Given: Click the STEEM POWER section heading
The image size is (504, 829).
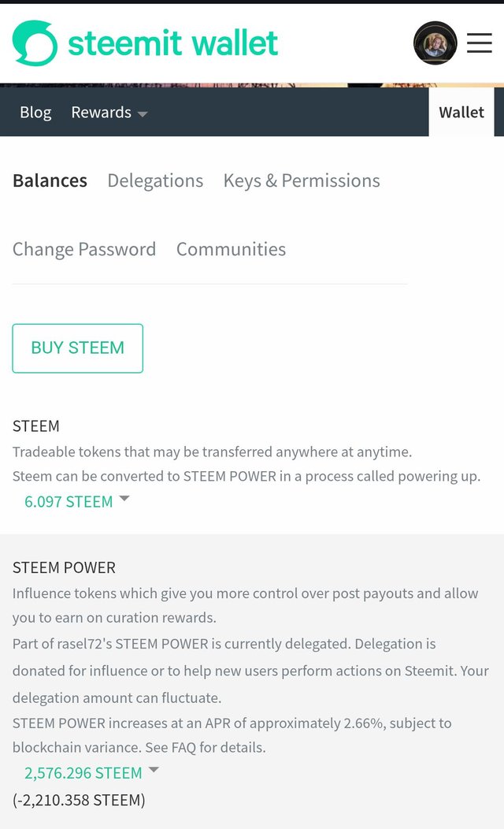Looking at the screenshot, I should (64, 567).
